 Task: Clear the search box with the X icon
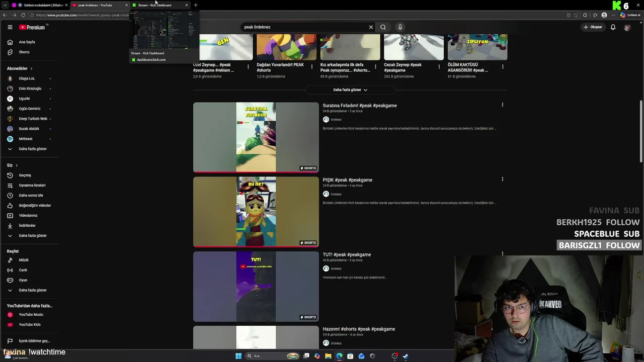371,27
